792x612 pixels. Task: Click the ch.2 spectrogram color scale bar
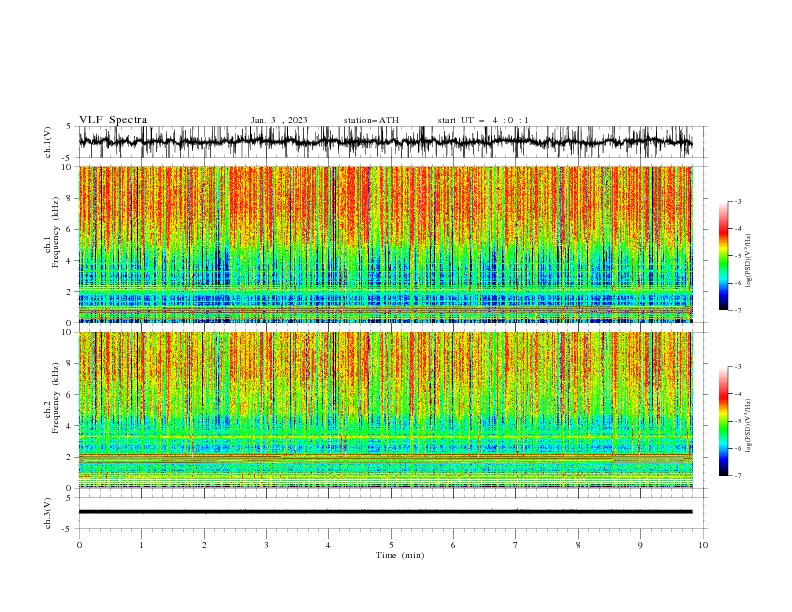723,421
